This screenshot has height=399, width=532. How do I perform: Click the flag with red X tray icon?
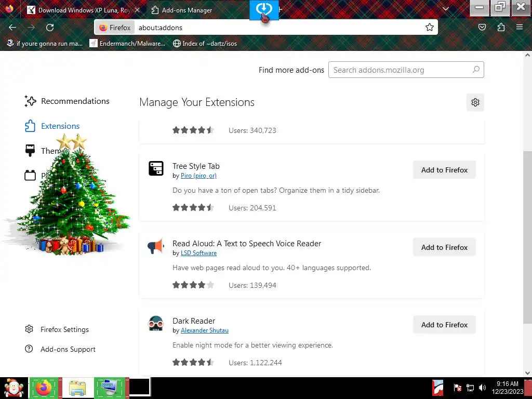[457, 388]
